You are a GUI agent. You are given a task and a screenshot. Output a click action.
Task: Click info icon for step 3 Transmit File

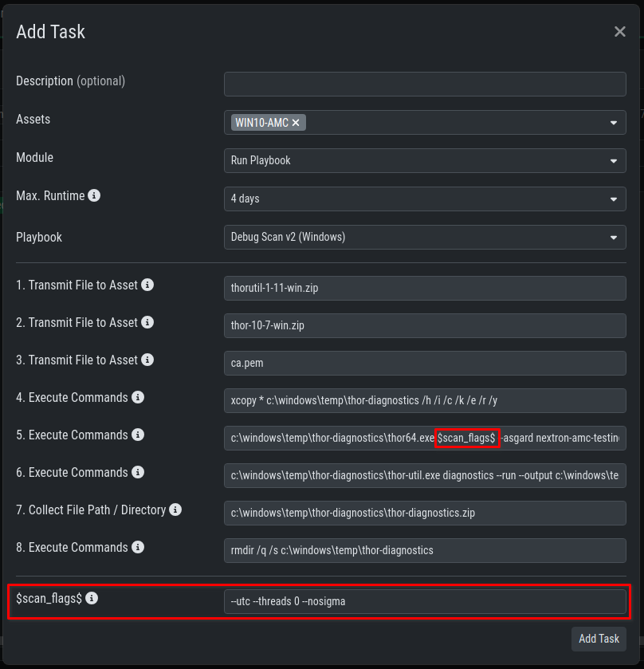(147, 360)
